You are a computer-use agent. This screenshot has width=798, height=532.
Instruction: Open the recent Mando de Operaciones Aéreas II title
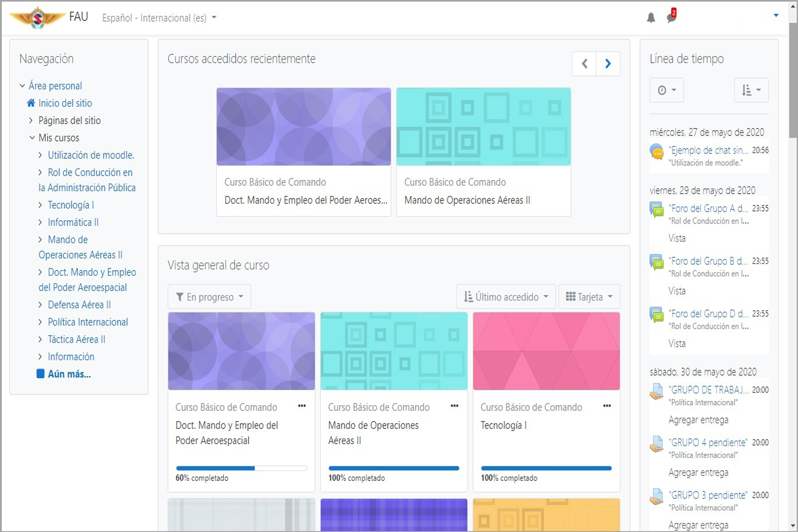[x=467, y=200]
